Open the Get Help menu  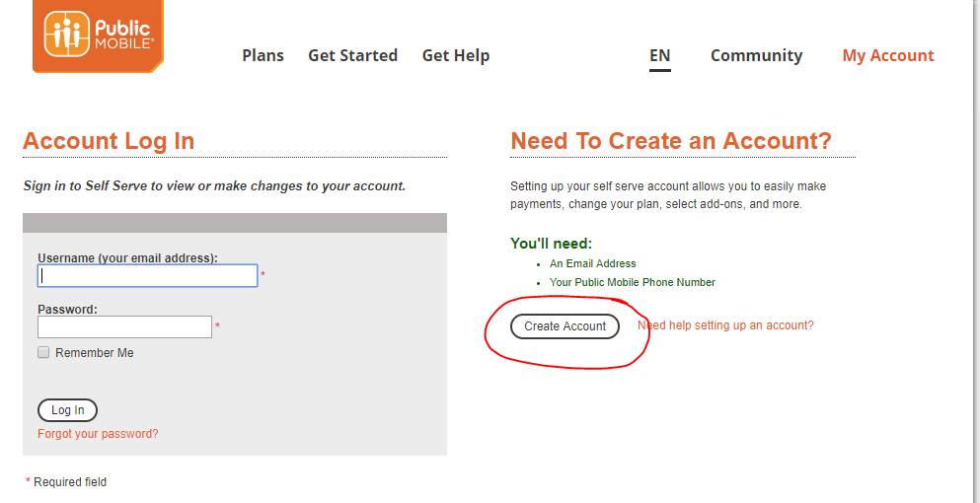(456, 55)
